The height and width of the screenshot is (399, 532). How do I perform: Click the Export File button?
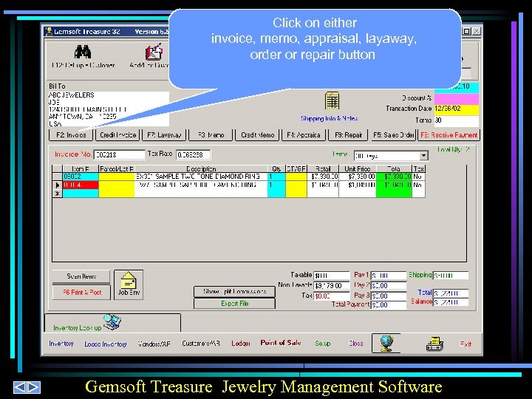click(234, 304)
